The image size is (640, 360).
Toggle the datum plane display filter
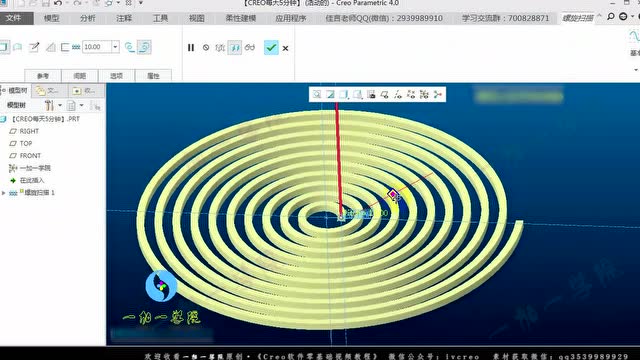[384, 95]
